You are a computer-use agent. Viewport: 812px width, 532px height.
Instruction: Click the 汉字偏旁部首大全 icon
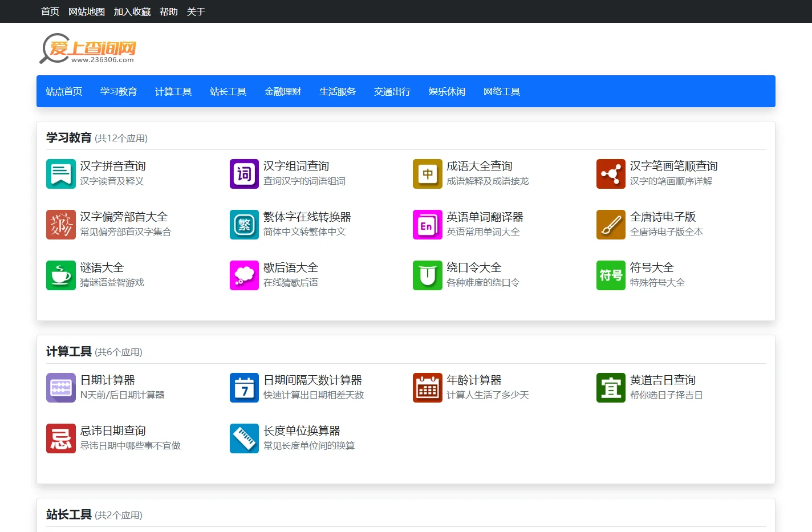point(61,225)
